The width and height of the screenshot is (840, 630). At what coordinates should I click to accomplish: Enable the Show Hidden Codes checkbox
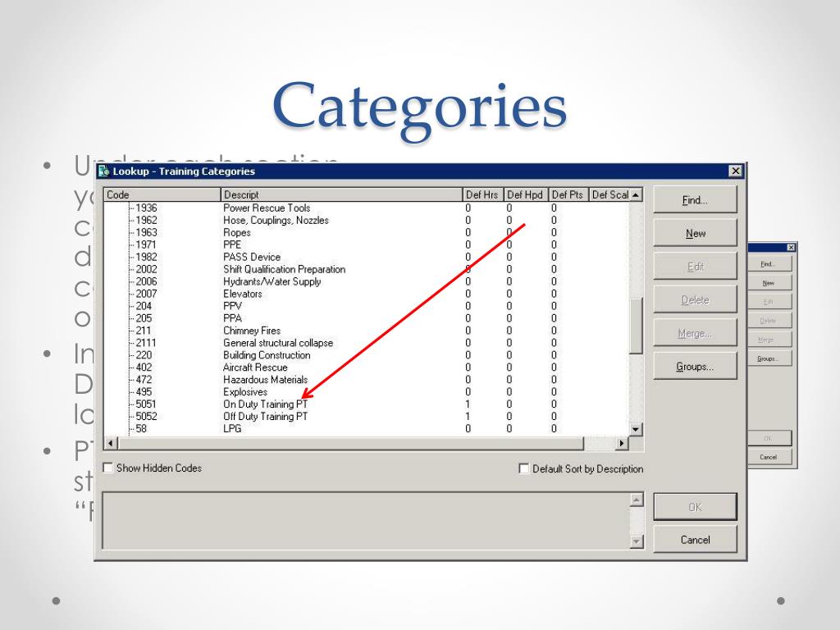click(x=108, y=468)
